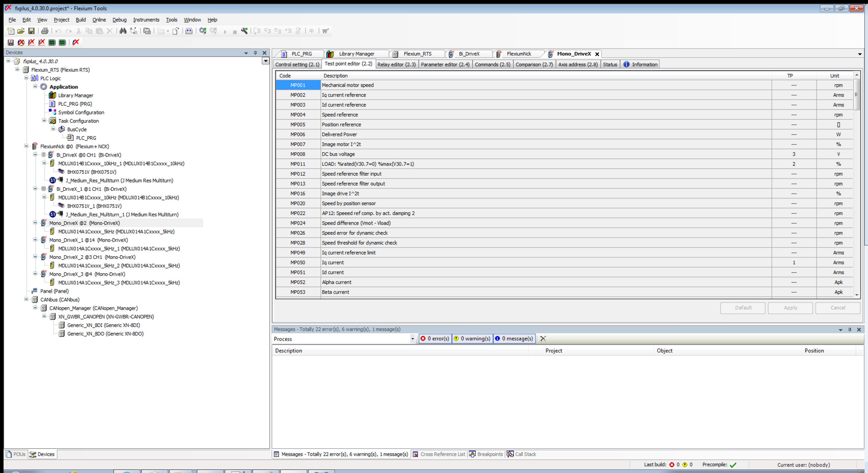Click the binoculars Find icon

[123, 31]
